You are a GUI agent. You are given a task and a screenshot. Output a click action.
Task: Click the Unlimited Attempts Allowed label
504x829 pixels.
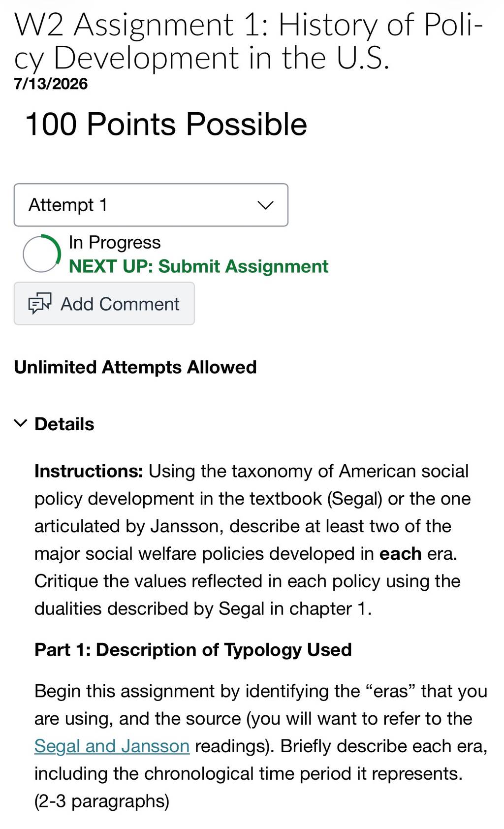tap(135, 367)
